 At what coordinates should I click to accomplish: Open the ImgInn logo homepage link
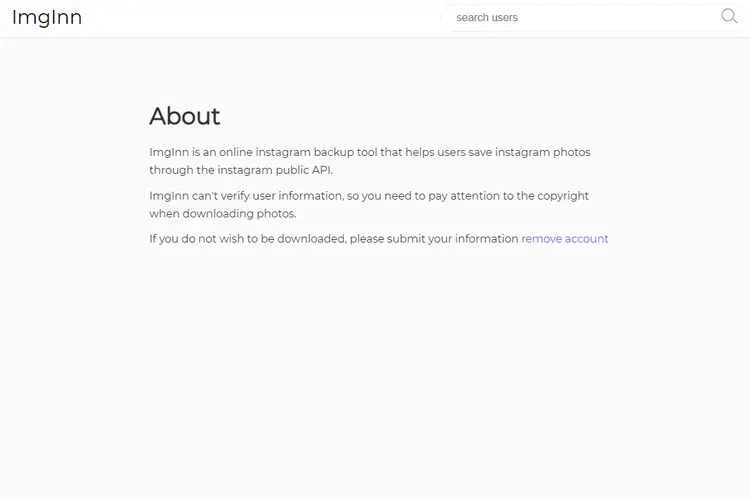(x=47, y=18)
